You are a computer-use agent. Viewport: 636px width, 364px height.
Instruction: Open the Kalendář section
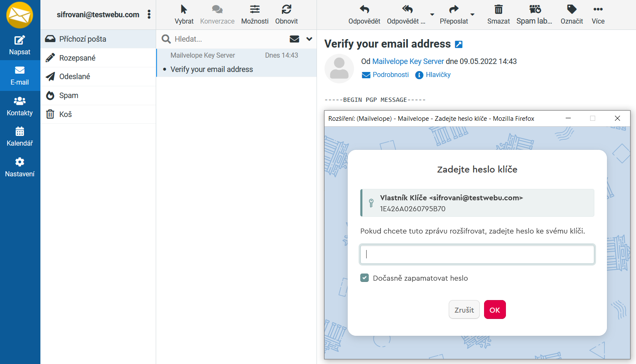[20, 137]
